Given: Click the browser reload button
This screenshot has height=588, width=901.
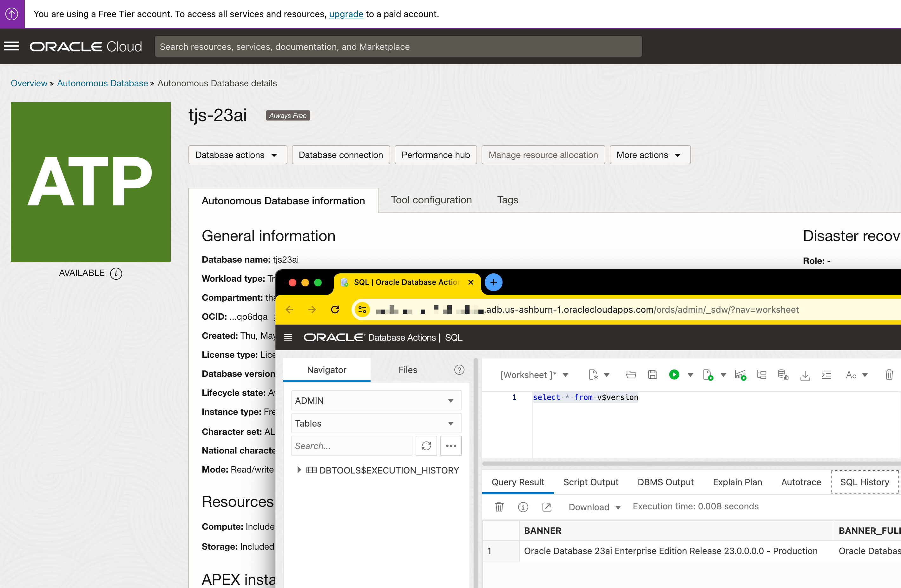Looking at the screenshot, I should (335, 310).
